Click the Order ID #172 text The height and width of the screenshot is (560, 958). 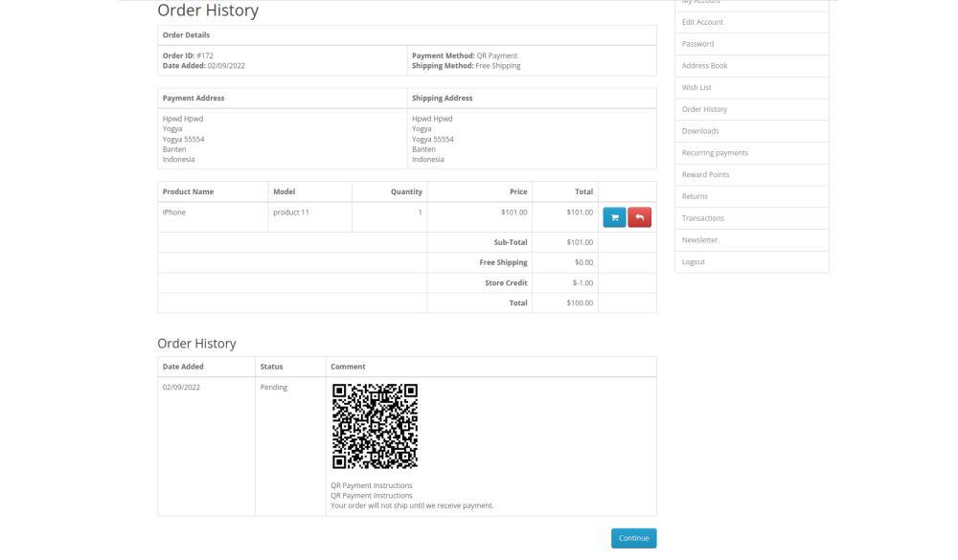click(x=188, y=56)
